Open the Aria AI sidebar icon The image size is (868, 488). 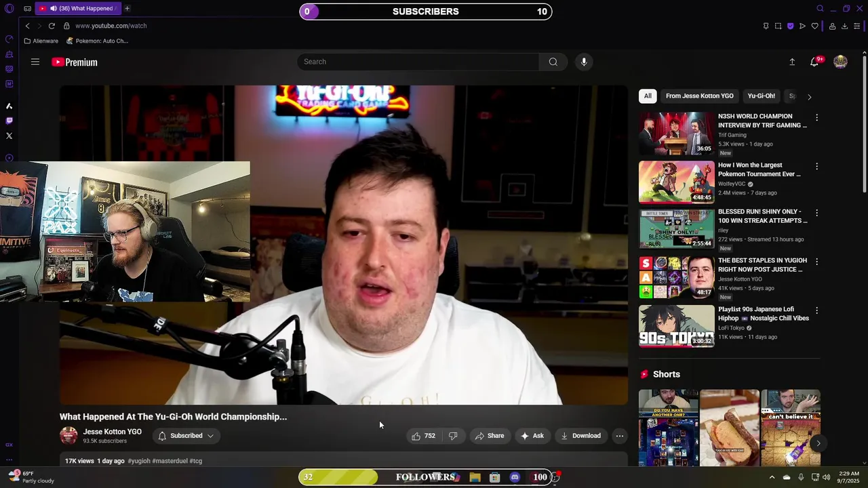(9, 106)
